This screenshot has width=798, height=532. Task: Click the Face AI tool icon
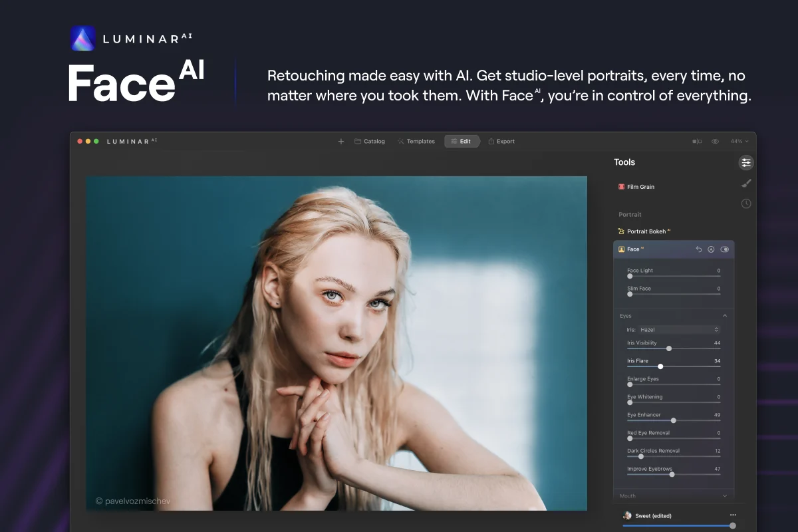point(622,249)
